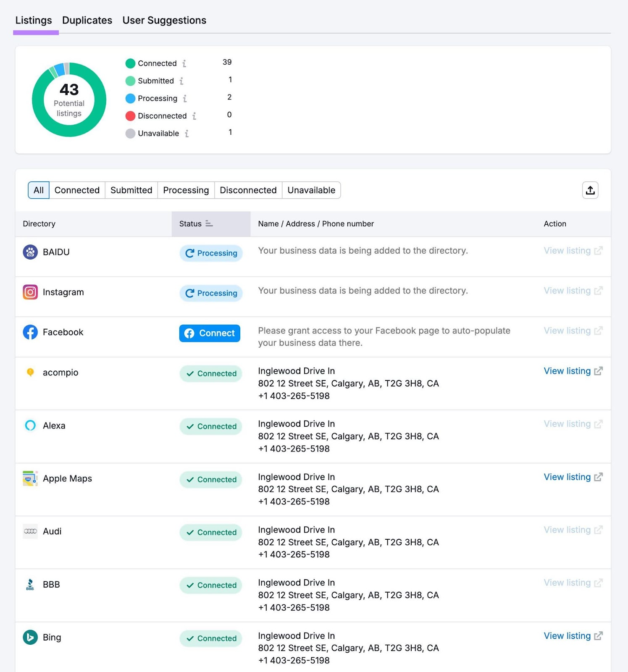This screenshot has height=672, width=628.
Task: Click info icon next to Connected legend
Action: click(x=184, y=63)
